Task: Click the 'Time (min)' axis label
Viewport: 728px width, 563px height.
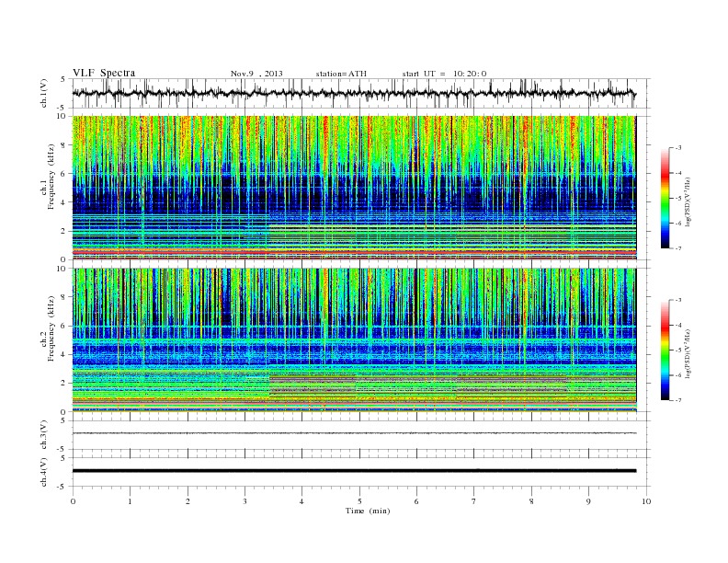Action: pos(368,511)
